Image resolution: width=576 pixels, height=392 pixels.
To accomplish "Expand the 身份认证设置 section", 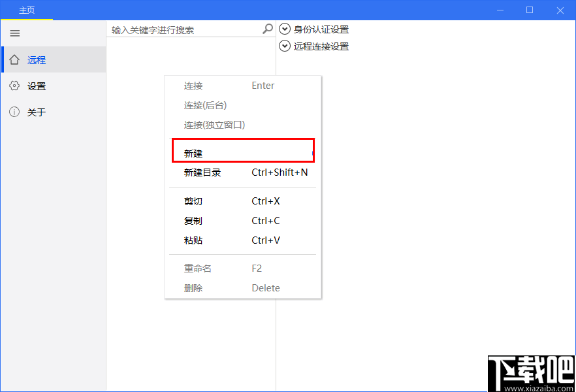I will (285, 29).
